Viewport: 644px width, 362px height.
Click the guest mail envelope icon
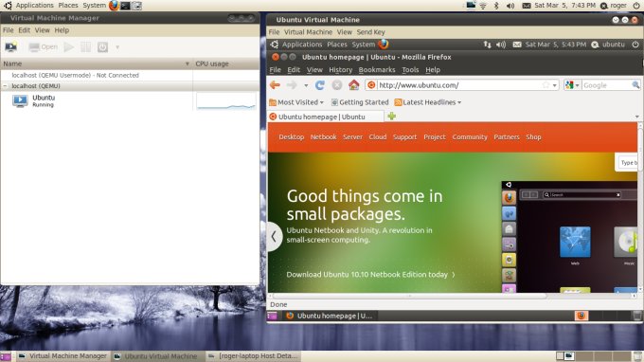click(517, 45)
